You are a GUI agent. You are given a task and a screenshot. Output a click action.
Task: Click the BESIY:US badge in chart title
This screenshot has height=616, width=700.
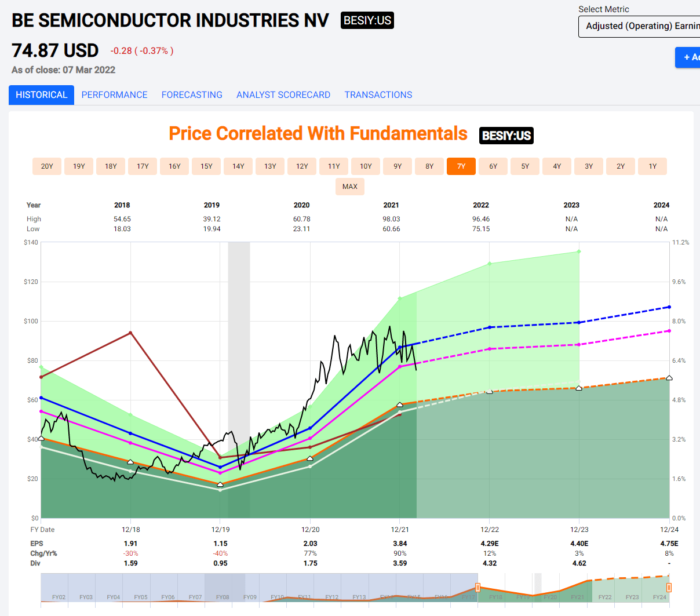tap(506, 136)
